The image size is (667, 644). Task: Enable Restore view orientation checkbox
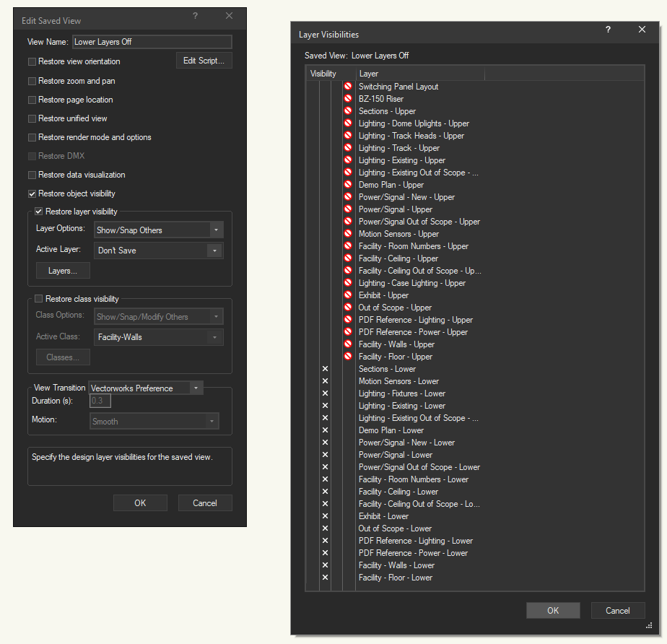pos(32,61)
